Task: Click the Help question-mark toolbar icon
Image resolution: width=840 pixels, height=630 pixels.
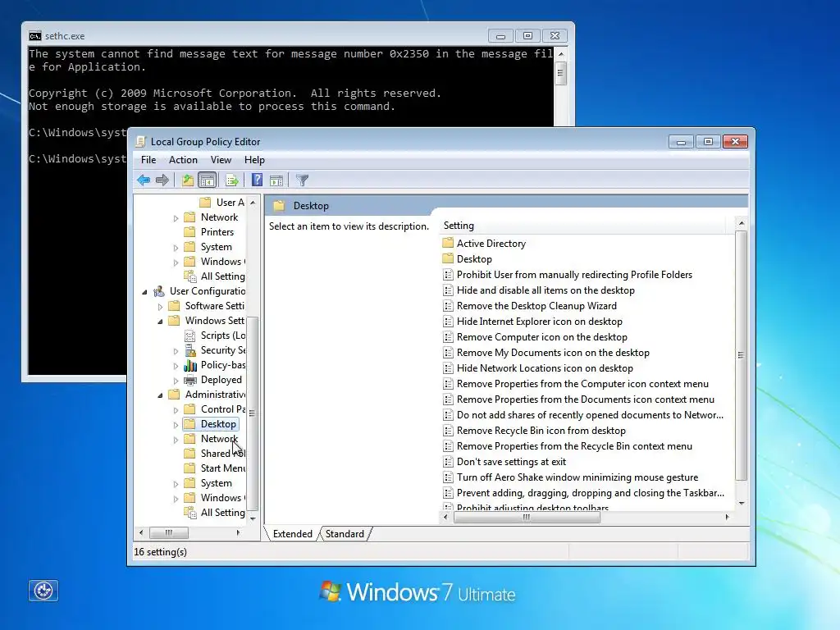Action: pyautogui.click(x=257, y=180)
